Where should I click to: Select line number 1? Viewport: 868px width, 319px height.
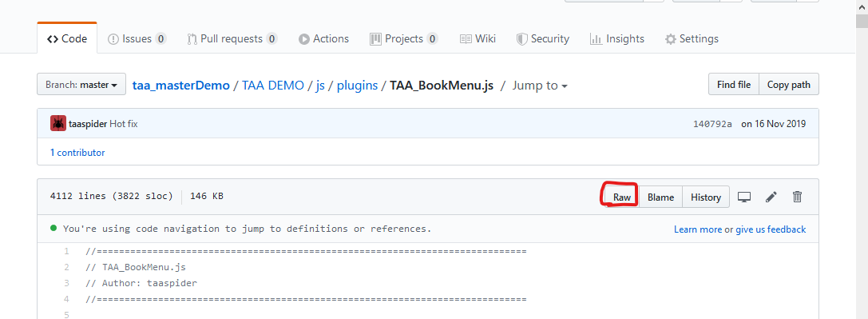point(66,251)
